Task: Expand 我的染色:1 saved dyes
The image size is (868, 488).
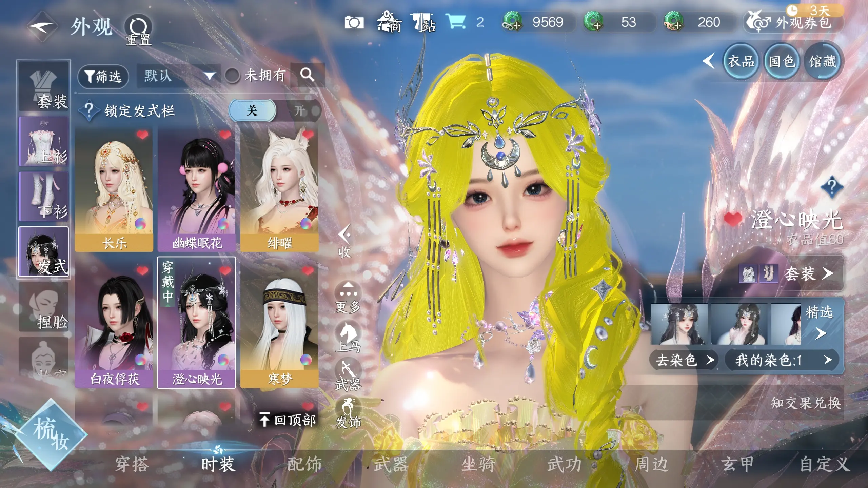Action: (x=782, y=360)
